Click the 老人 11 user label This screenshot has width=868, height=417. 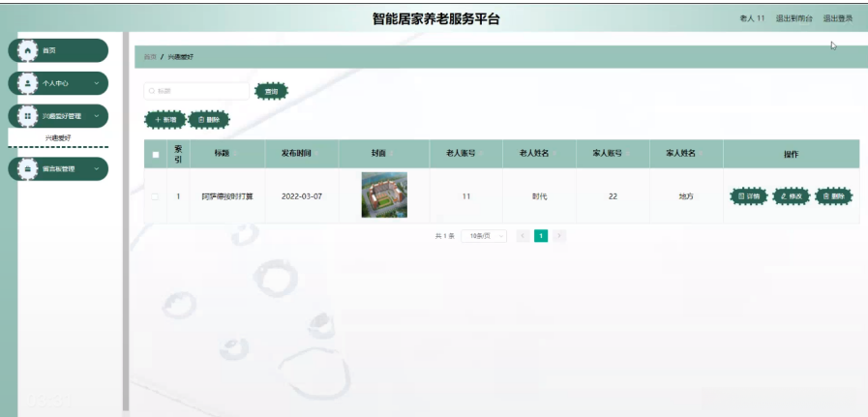point(752,18)
